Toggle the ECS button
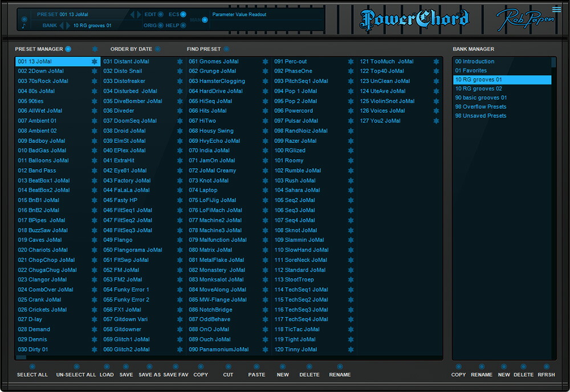 (183, 15)
